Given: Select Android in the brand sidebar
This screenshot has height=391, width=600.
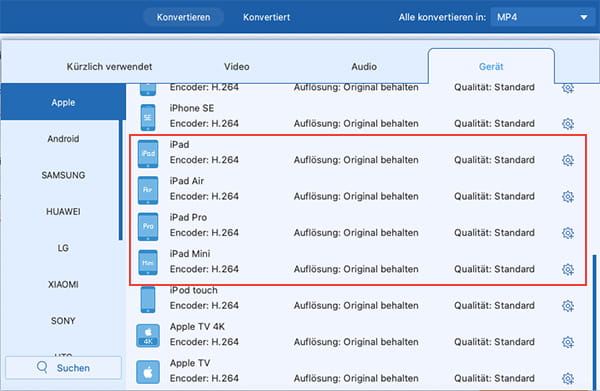Looking at the screenshot, I should tap(63, 138).
